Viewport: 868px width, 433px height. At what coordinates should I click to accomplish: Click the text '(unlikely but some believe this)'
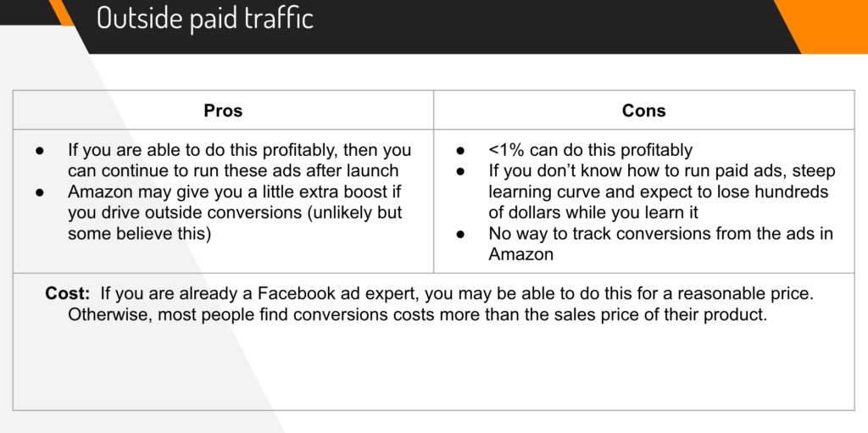235,224
